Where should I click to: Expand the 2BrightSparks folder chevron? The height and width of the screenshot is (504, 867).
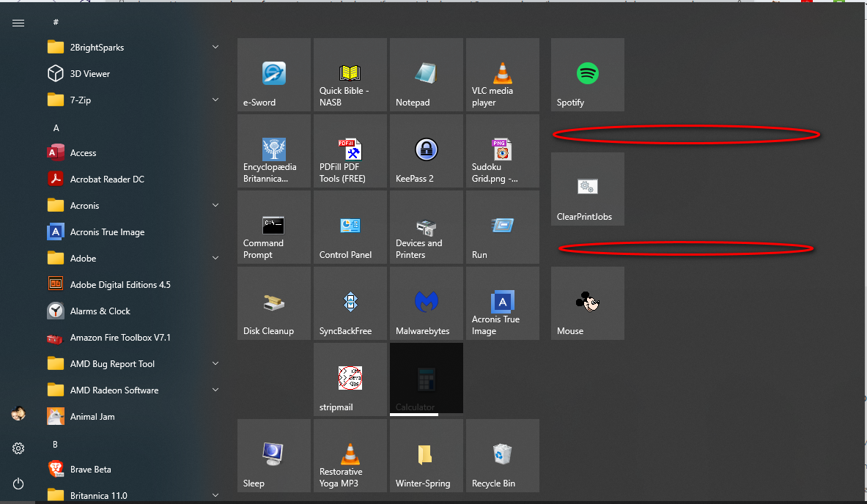215,48
